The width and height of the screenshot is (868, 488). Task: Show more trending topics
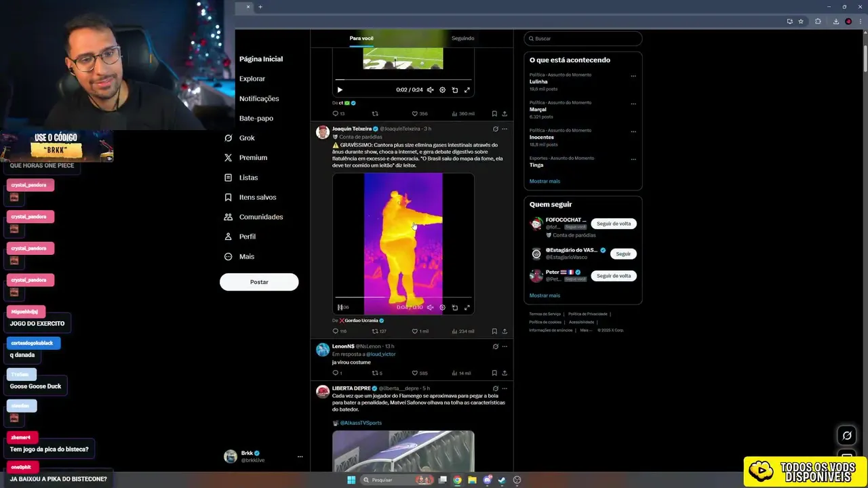pos(545,181)
